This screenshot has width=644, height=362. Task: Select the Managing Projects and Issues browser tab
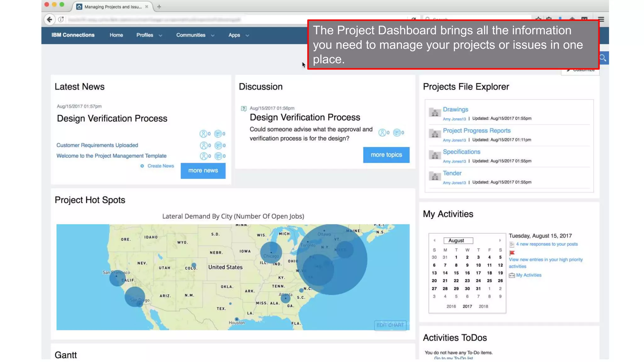(113, 7)
